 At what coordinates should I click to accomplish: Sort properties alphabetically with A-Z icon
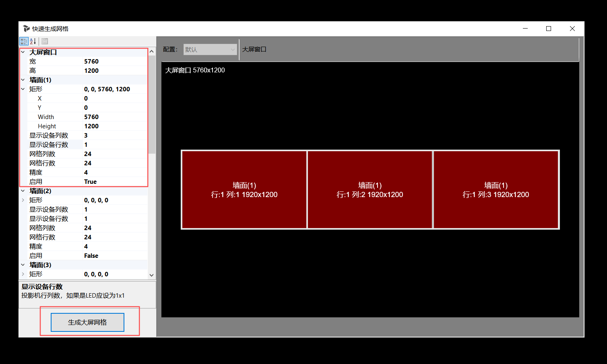tap(33, 41)
